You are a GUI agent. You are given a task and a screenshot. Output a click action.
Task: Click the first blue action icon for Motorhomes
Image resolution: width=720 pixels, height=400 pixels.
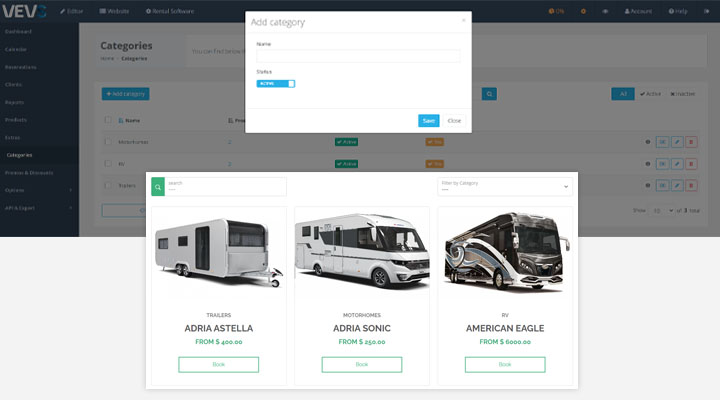tap(662, 142)
